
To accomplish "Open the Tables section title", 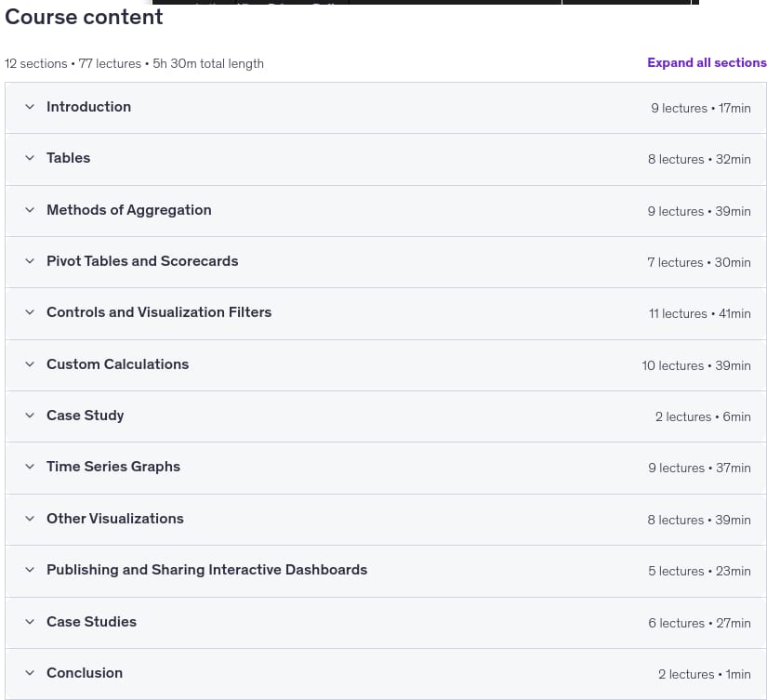I will click(69, 158).
